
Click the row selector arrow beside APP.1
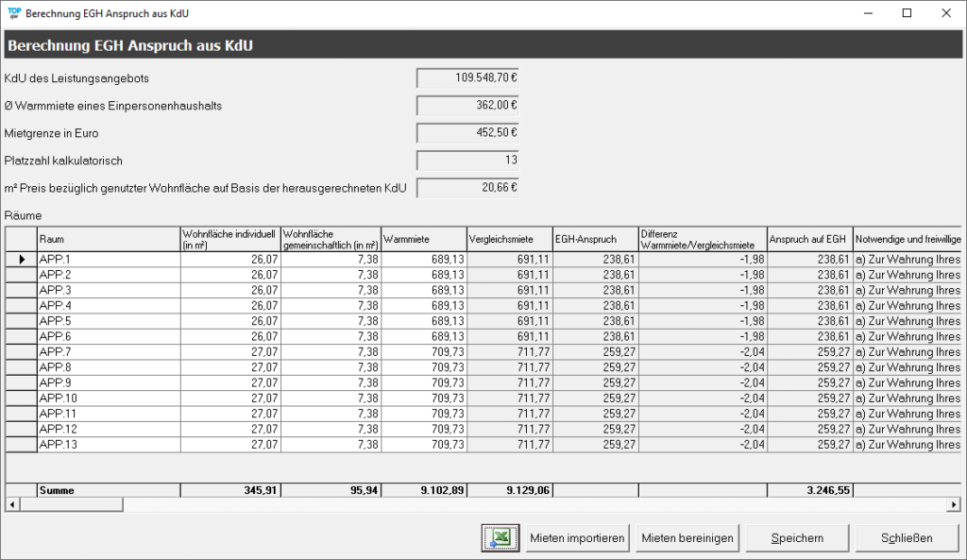click(21, 259)
